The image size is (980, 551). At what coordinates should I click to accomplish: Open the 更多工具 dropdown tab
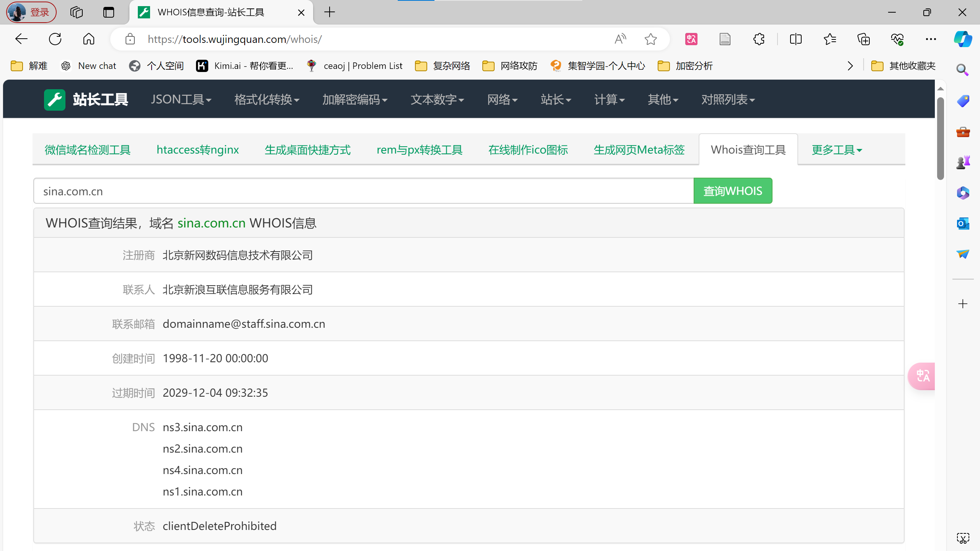[836, 150]
